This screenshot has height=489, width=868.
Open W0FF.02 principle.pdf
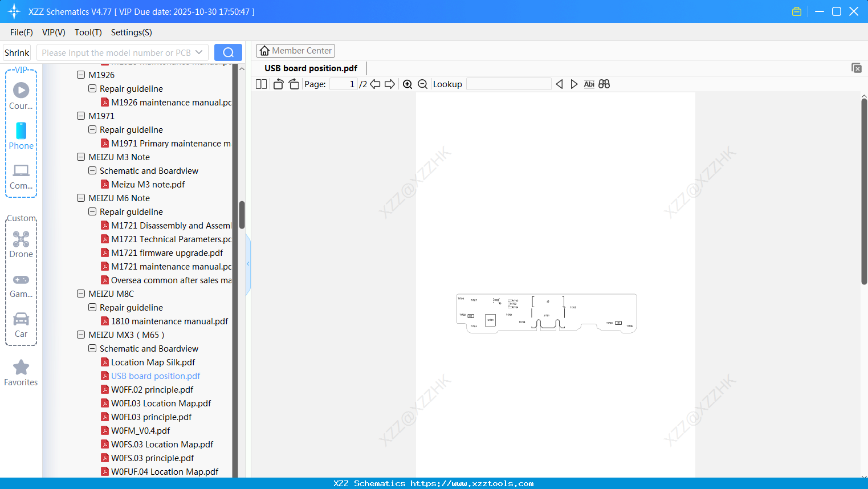click(x=147, y=390)
